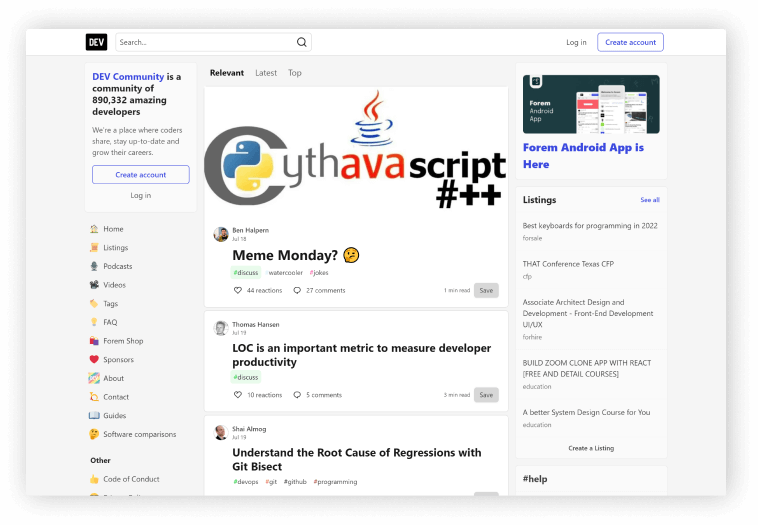Viewport: 758px width, 525px height.
Task: Click the Forem Shop bags icon
Action: coord(94,341)
